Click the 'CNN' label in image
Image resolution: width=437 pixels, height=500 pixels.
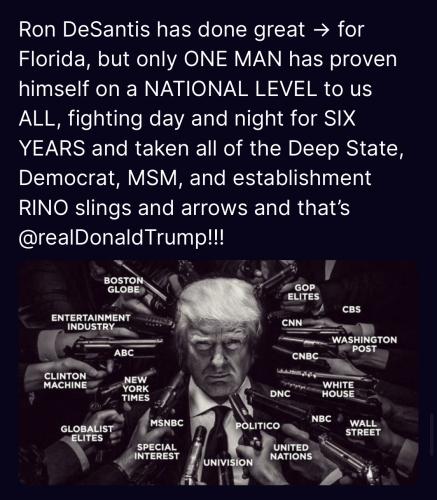292,323
